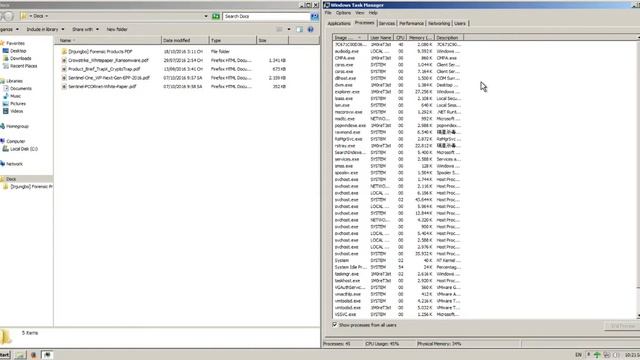The image size is (640, 360).
Task: Select the rstray.exe process row
Action: 398,146
